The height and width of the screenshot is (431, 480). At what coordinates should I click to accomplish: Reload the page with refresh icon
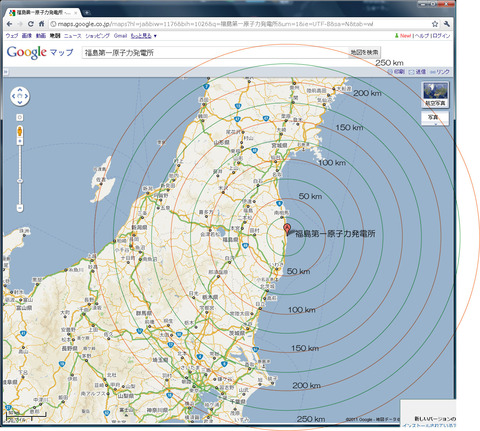31,24
